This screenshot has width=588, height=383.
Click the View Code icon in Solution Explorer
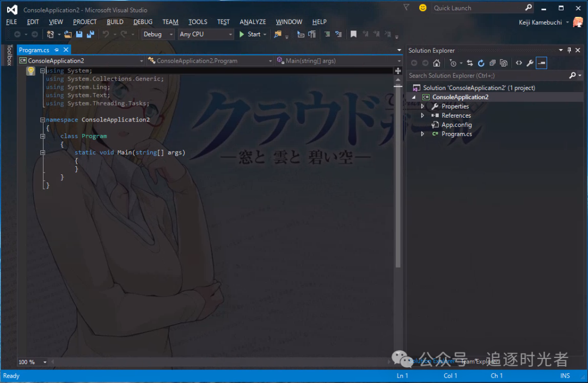(519, 63)
